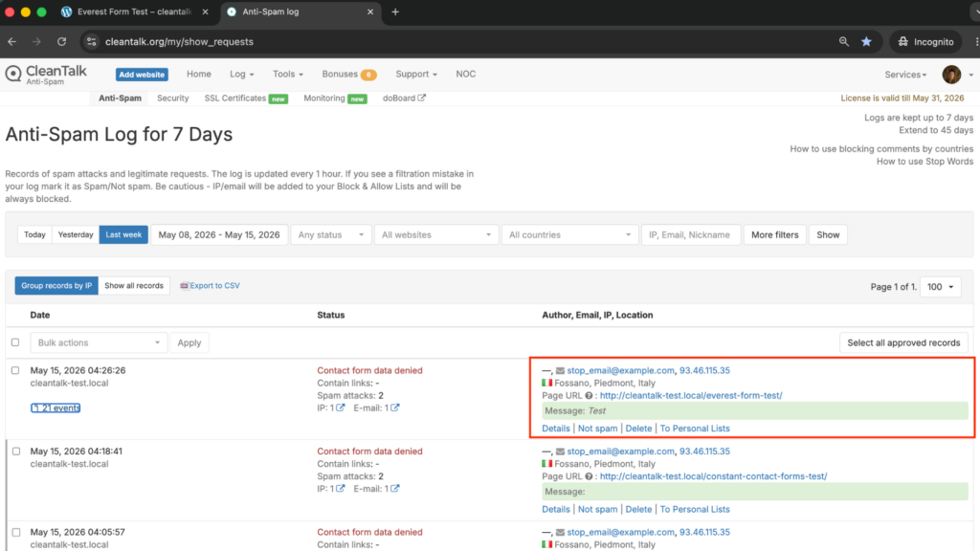Expand the Support menu

(x=415, y=75)
